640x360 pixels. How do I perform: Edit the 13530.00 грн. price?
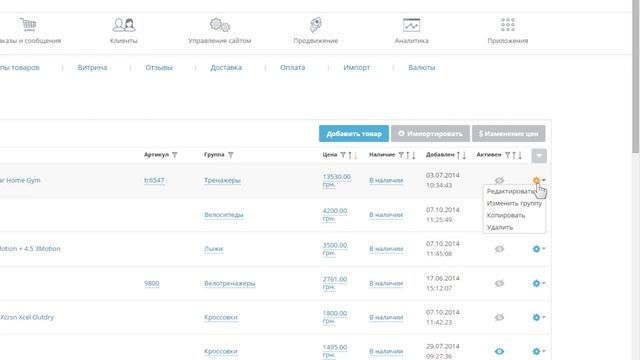pos(336,180)
